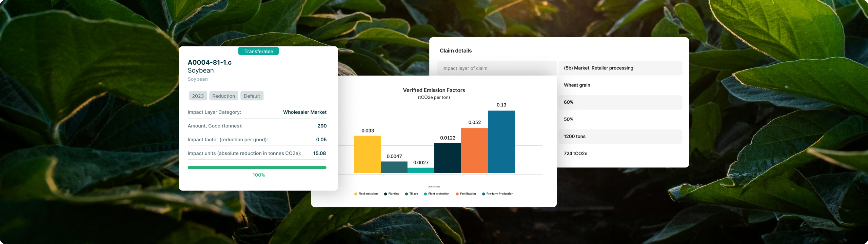Toggle the Plant protection legend entry

click(x=437, y=194)
